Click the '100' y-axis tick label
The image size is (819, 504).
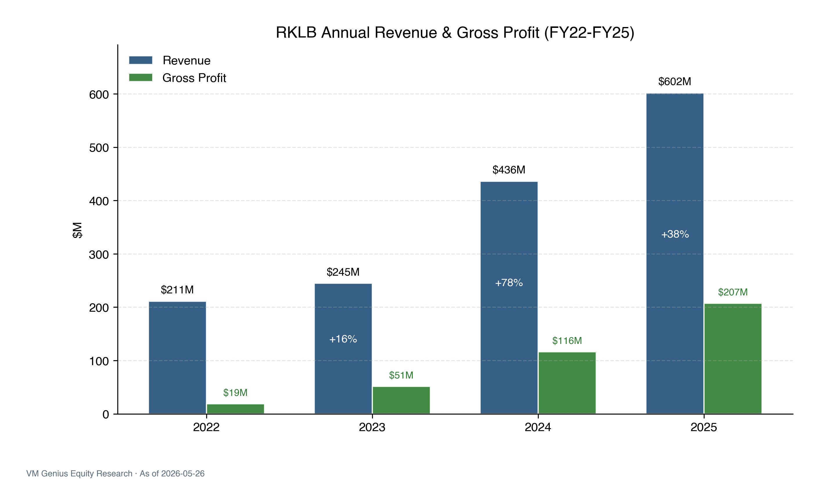(x=99, y=361)
